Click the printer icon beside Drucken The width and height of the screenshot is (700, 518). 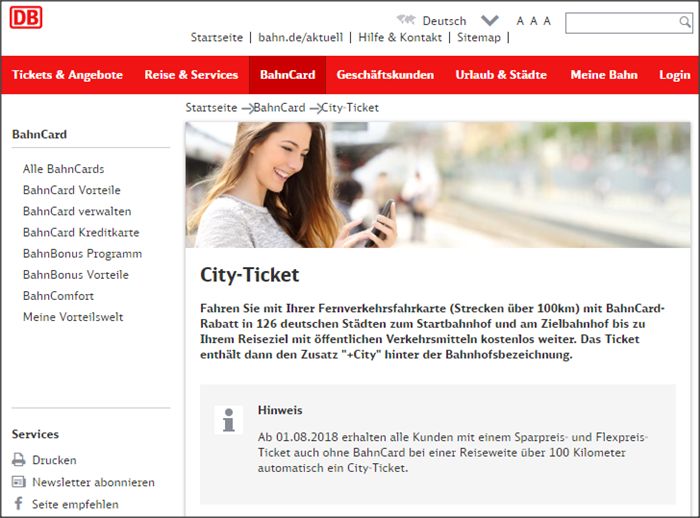click(x=19, y=460)
